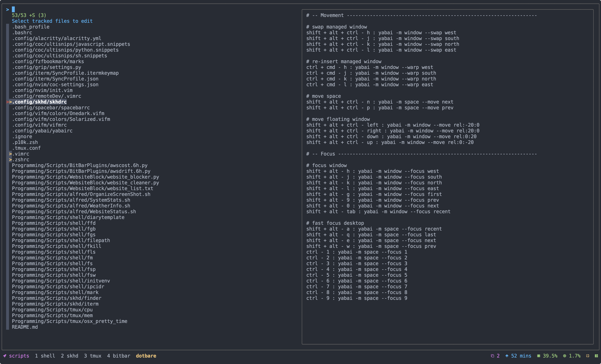Screen dimensions: 601x364
Task: Select Programming/Scripts/shell/mark
Action: pos(55,292)
